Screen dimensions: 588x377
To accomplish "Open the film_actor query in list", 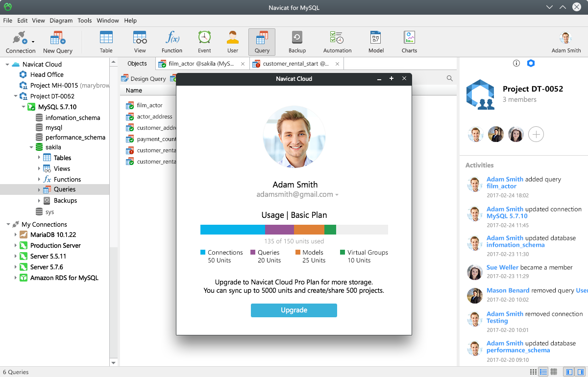I will click(149, 105).
